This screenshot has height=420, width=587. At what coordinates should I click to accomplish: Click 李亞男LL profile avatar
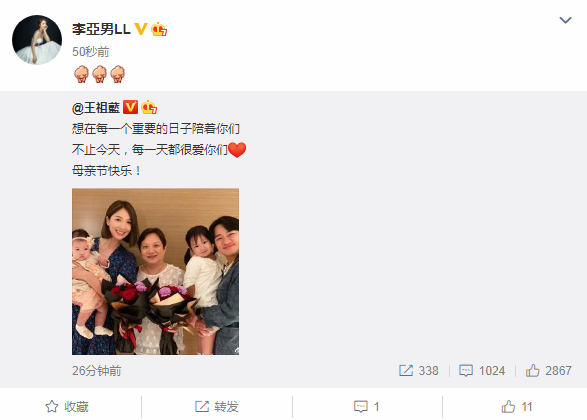point(37,40)
